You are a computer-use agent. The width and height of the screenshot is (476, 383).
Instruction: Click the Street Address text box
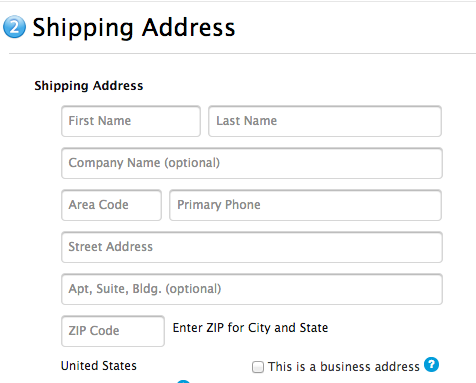pos(252,247)
